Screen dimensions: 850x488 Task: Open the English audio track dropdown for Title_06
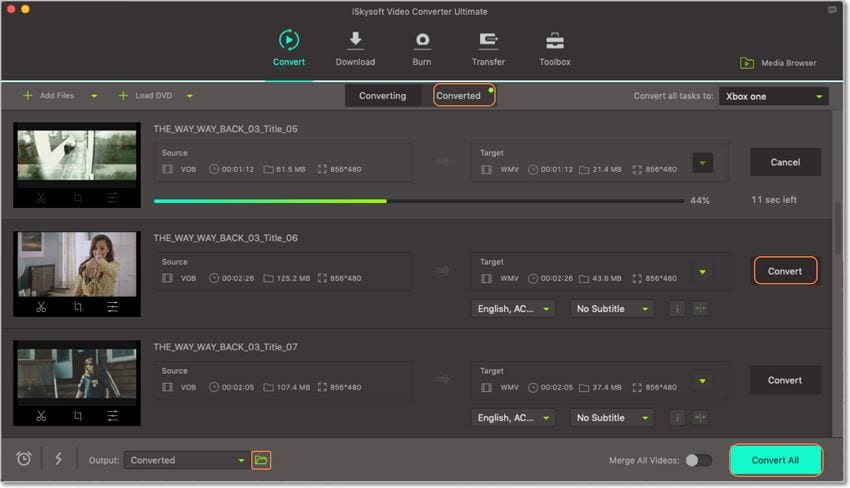tap(513, 309)
